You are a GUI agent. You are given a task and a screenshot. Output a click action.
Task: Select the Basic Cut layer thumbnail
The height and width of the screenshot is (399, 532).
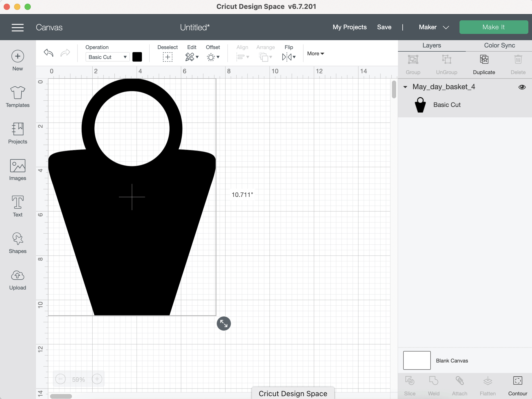(x=420, y=105)
